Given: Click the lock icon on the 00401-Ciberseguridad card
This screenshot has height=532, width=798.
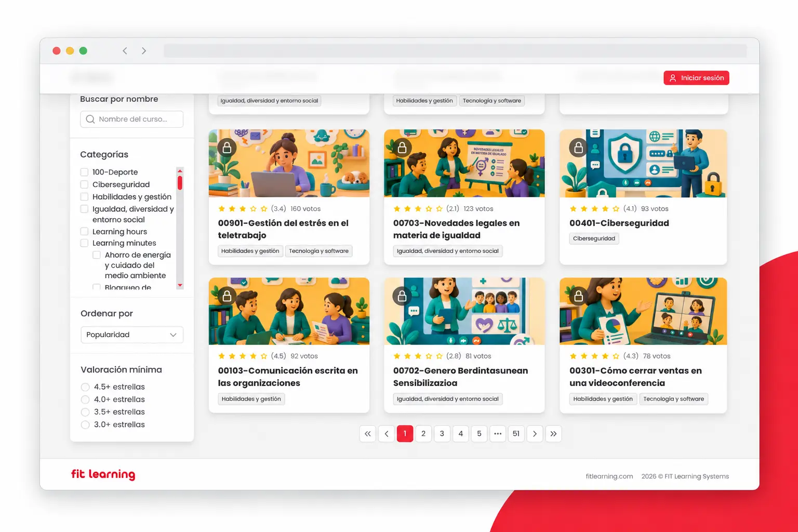Looking at the screenshot, I should click(x=578, y=148).
